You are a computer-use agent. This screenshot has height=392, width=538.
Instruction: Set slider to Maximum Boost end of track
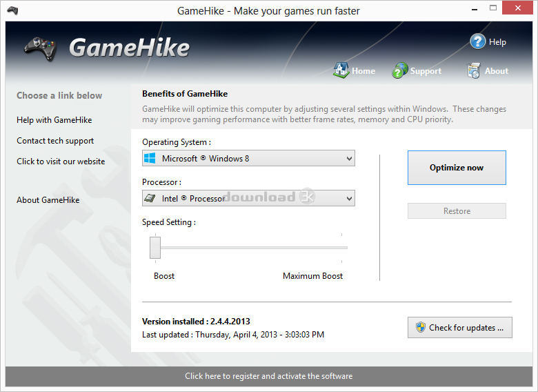click(x=343, y=247)
